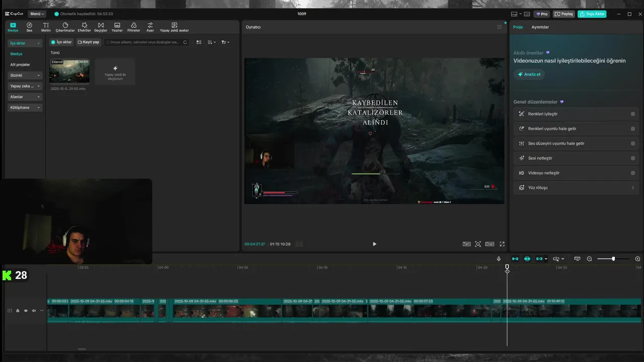The image size is (644, 362).
Task: Toggle linkage icon in timeline toolbar
Action: coord(539,259)
